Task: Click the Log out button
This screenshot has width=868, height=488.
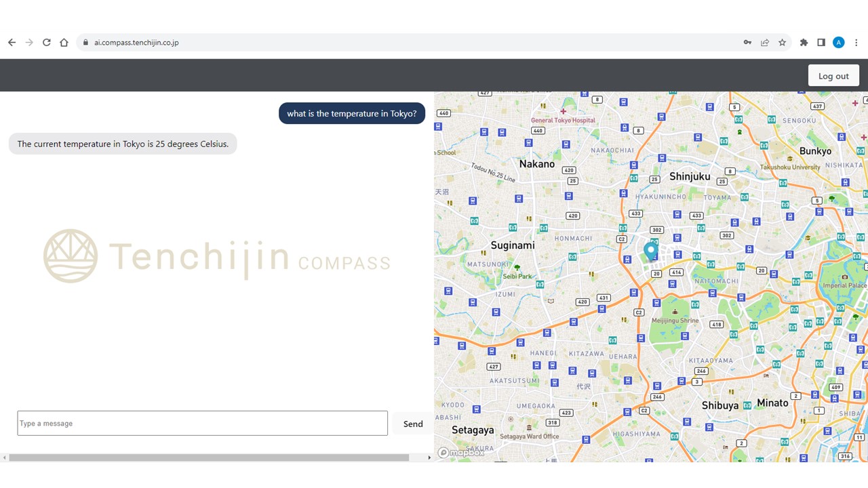Action: pos(833,75)
